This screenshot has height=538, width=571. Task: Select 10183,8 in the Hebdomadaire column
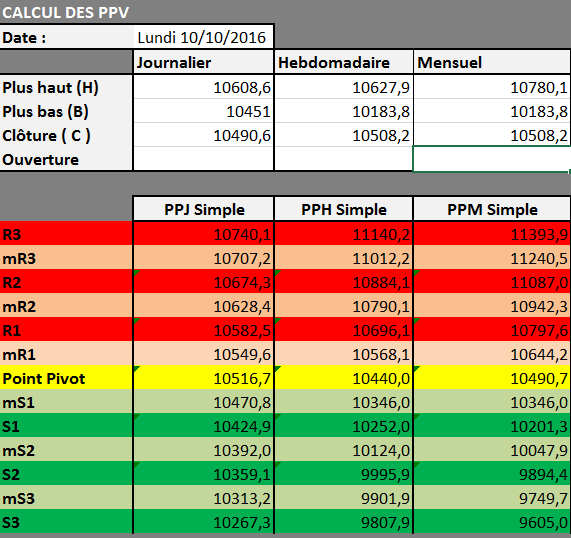tap(343, 111)
